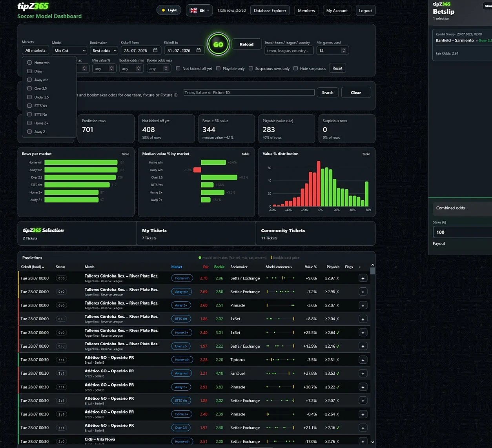Open Database Explorer

coord(270,11)
